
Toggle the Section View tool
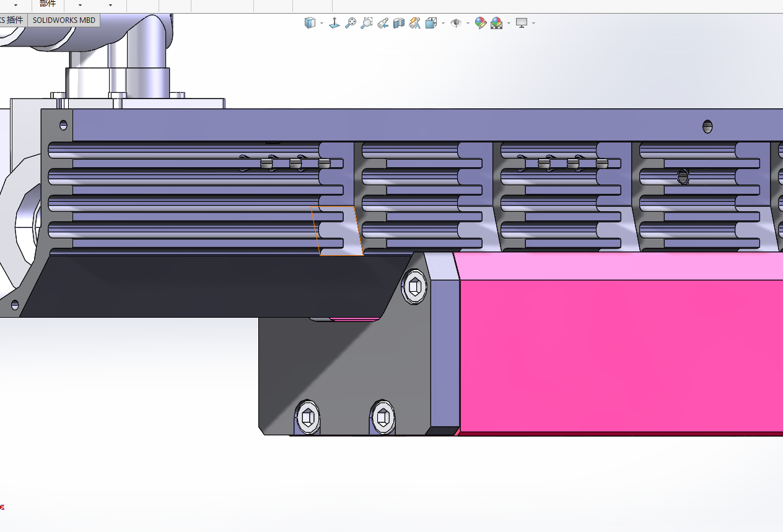pyautogui.click(x=399, y=24)
